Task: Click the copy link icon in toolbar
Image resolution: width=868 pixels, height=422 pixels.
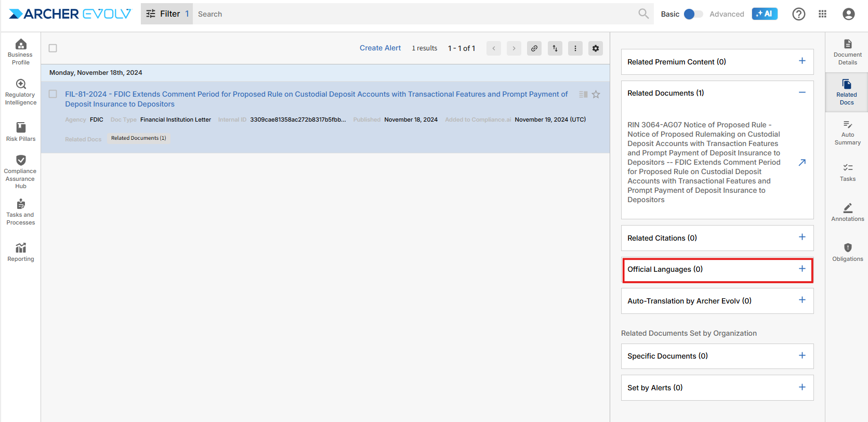Action: coord(534,48)
